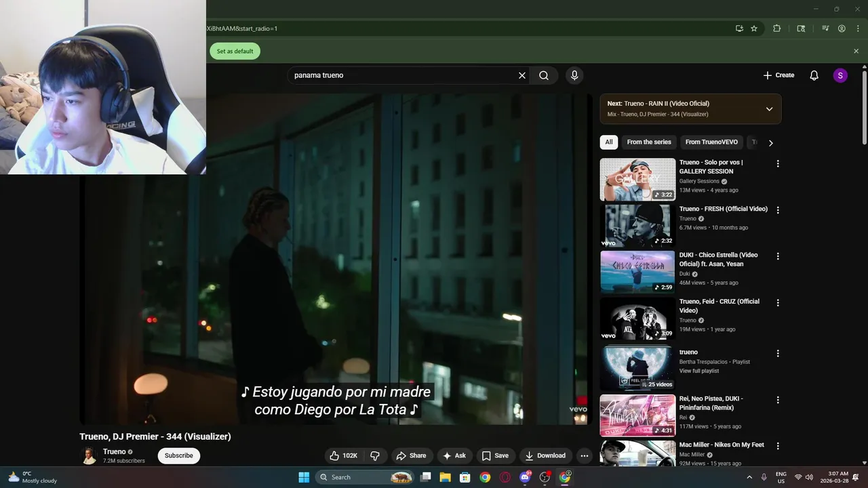The image size is (868, 488).
Task: Bookmark this page with the star
Action: [x=754, y=28]
